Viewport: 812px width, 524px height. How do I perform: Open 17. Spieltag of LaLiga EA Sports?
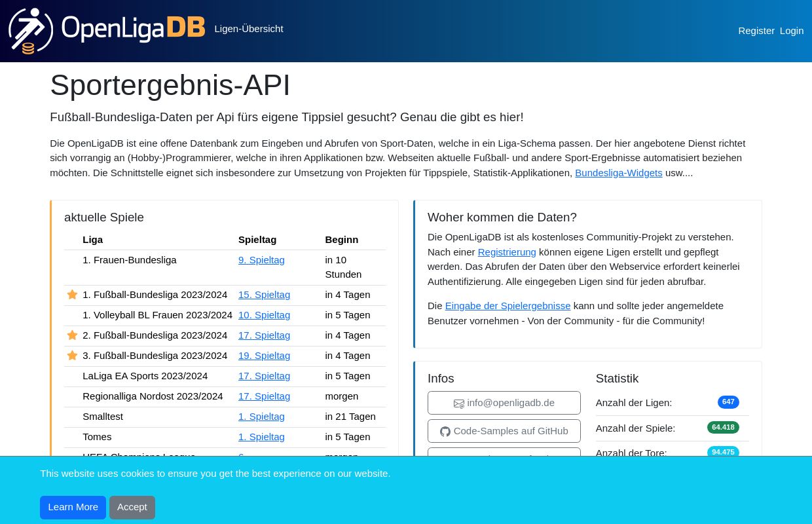pyautogui.click(x=264, y=376)
